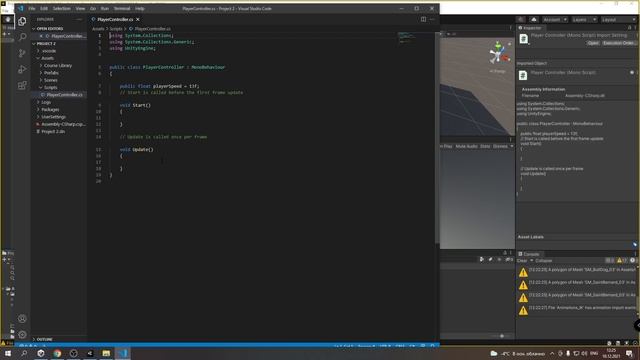Click Unity cloud services icon

click(x=534, y=20)
